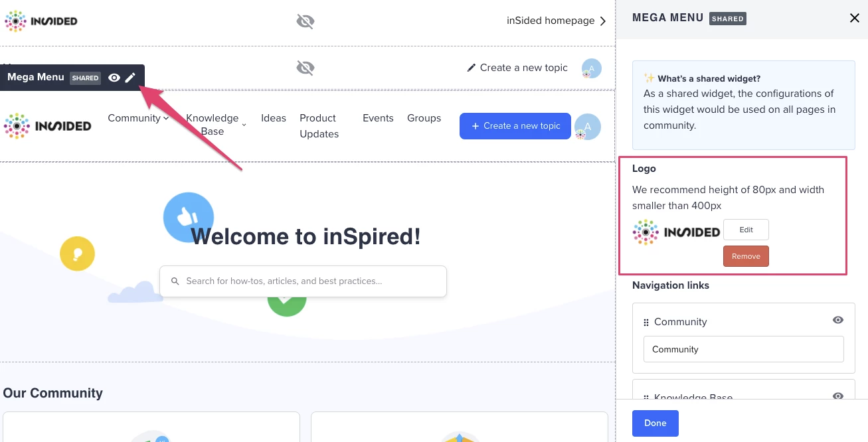Click the inSided logo preview in the Logo section
Screen dimensions: 868x442
tap(677, 232)
